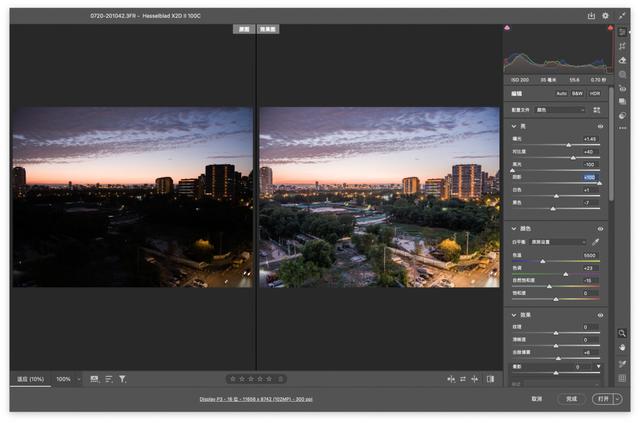Click the Done (完成) button
Viewport: 640px width, 423px height.
(571, 399)
